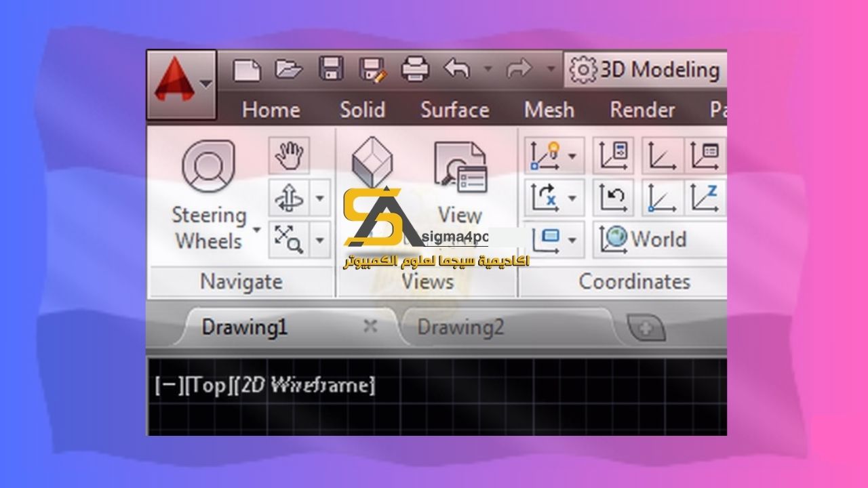Viewport: 868px width, 488px height.
Task: Select the Orbit navigation tool
Action: click(290, 199)
